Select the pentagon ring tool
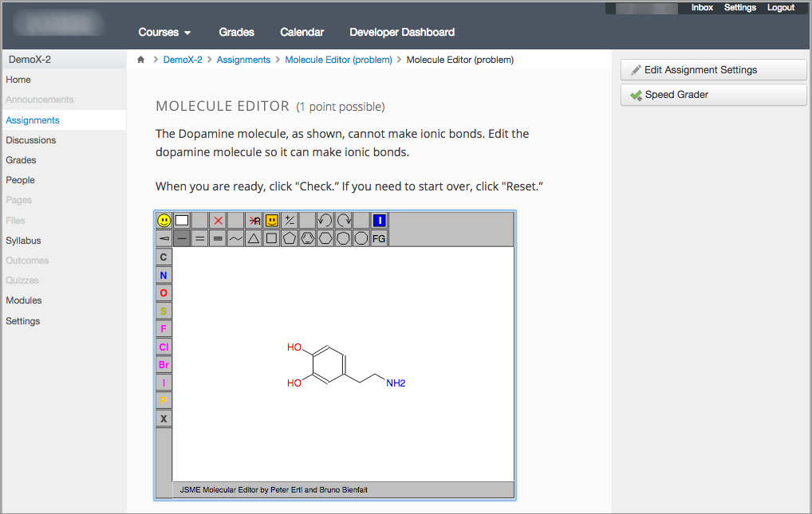Screen dimensions: 812x514 tap(290, 237)
